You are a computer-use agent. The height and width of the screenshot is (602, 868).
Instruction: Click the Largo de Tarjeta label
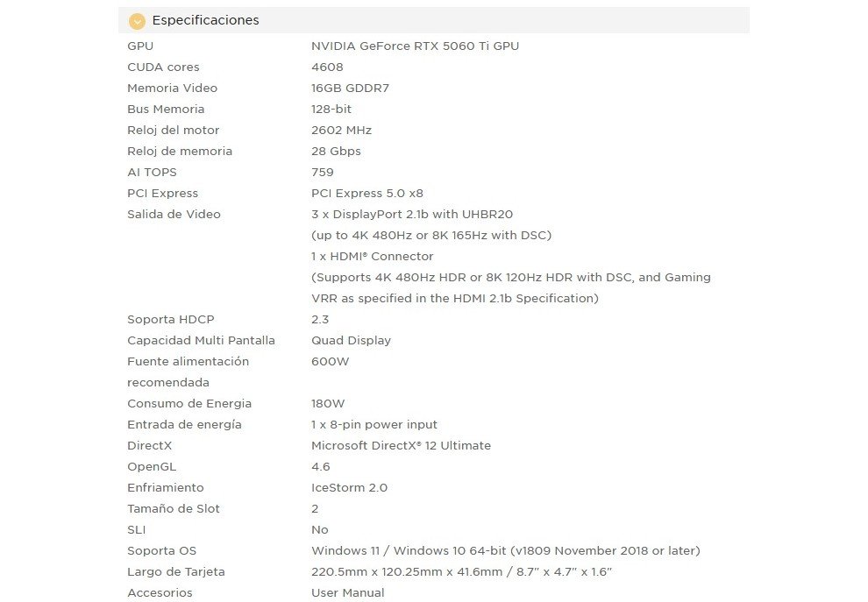(x=175, y=571)
